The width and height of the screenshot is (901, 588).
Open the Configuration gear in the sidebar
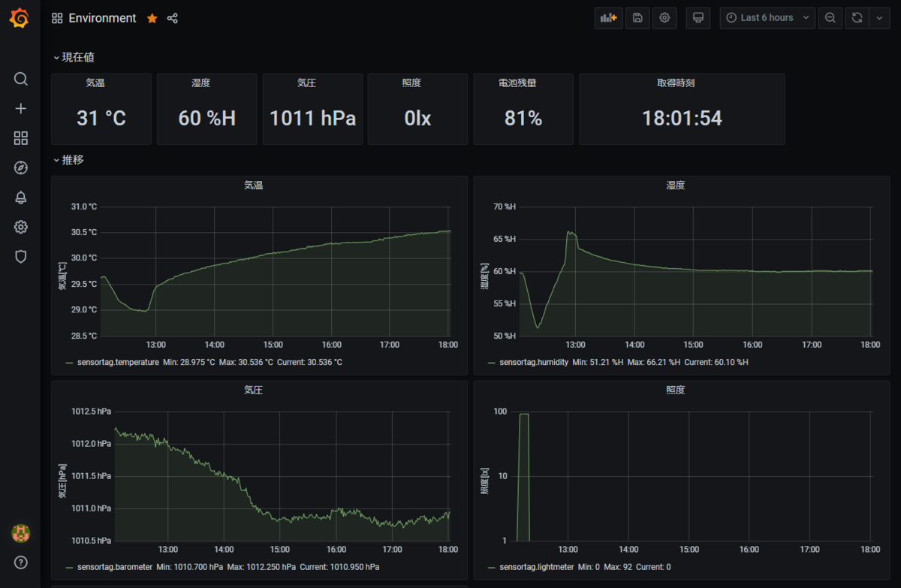[21, 227]
